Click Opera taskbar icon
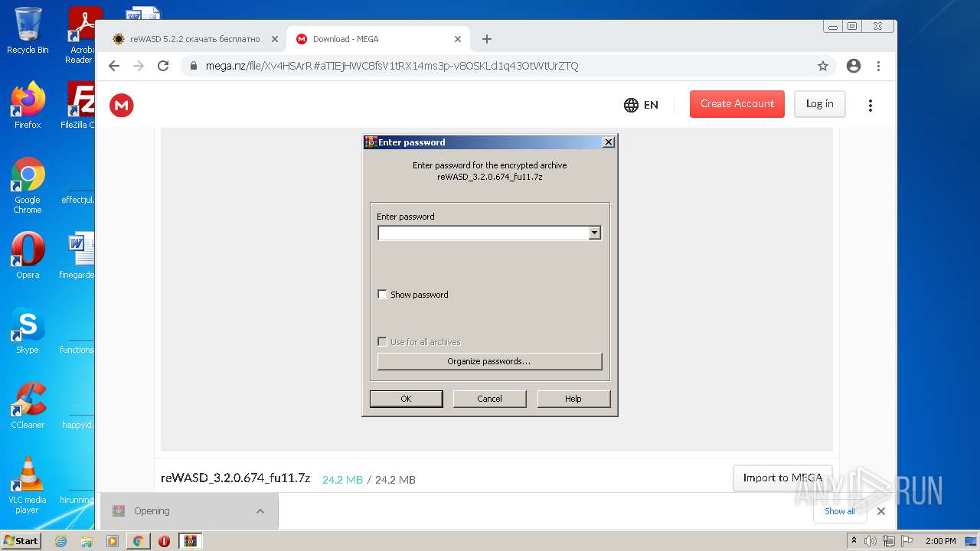Image resolution: width=980 pixels, height=551 pixels. pyautogui.click(x=164, y=541)
